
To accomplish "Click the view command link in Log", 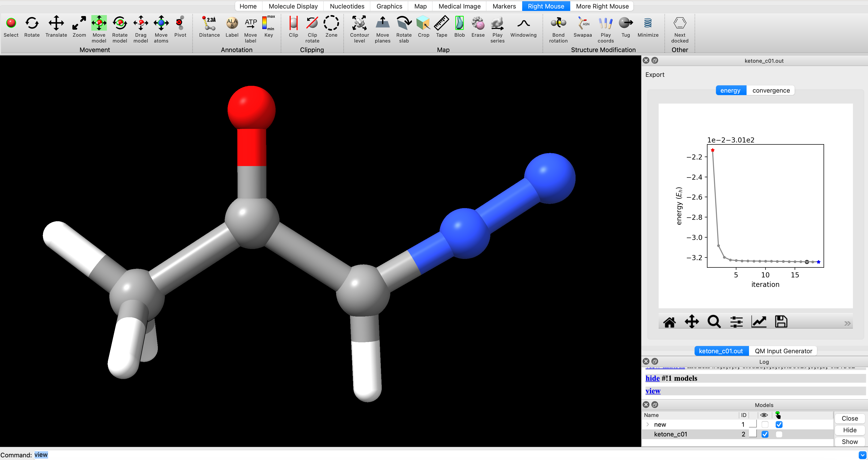I will coord(653,391).
